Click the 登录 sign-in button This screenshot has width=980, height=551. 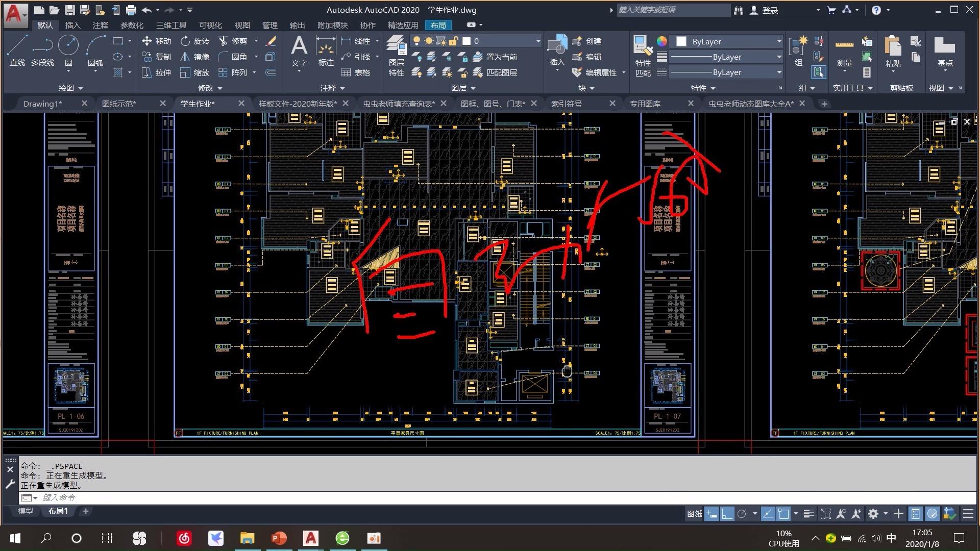[x=764, y=10]
